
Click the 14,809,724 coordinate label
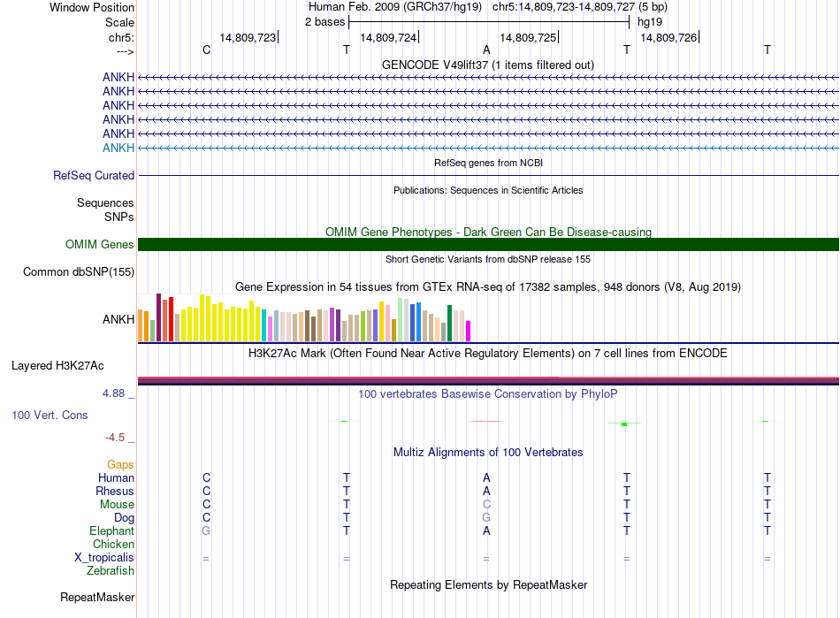[388, 37]
